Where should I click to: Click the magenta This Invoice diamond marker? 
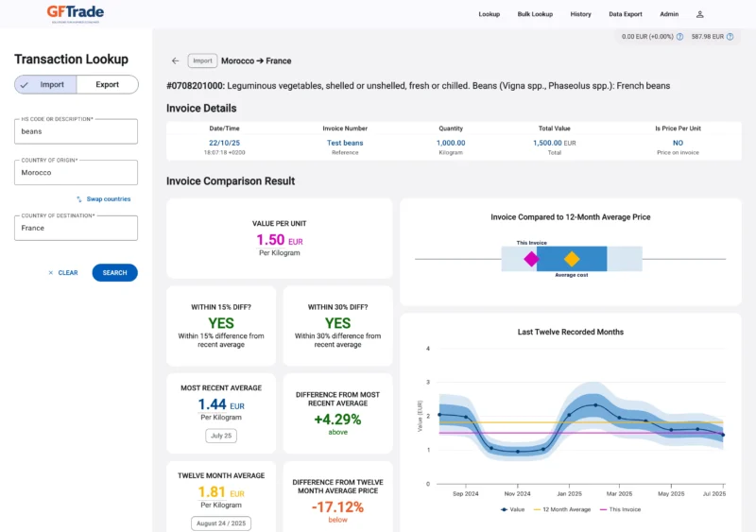(531, 258)
